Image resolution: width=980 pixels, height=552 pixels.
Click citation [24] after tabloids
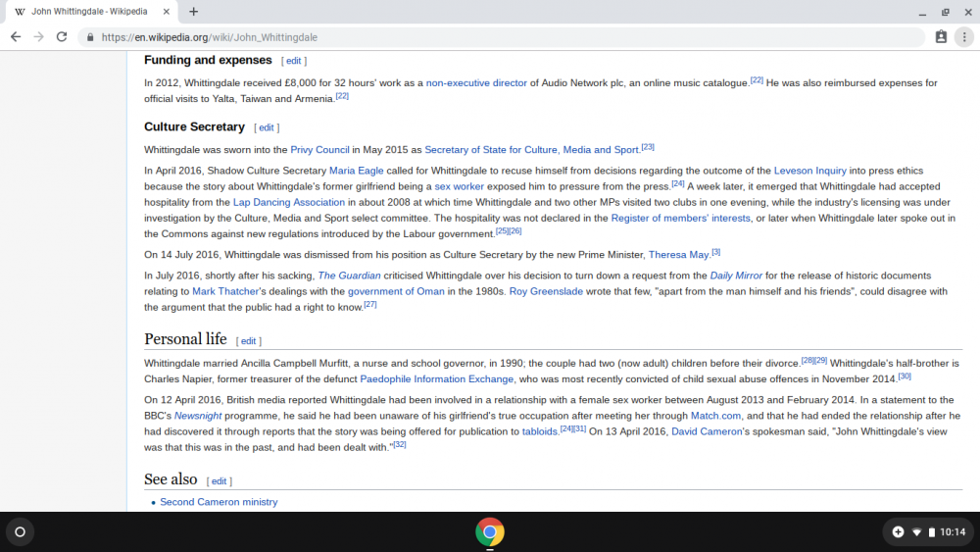pos(566,428)
